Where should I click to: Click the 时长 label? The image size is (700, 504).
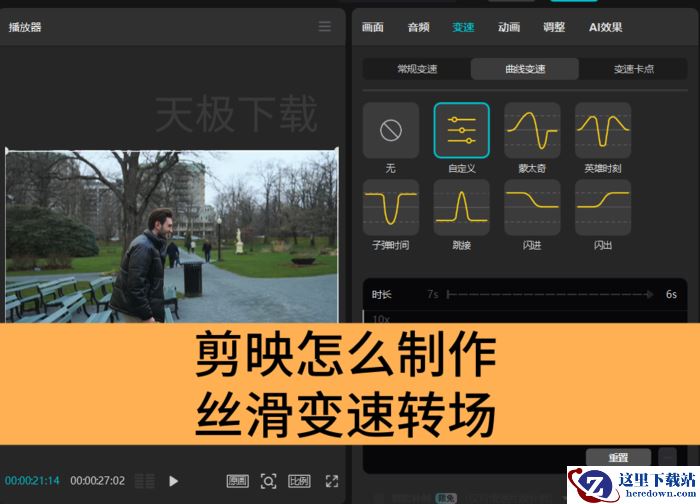[x=381, y=294]
